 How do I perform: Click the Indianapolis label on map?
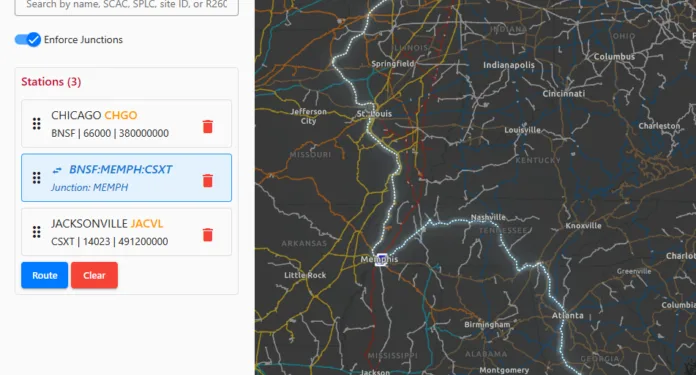tap(509, 65)
